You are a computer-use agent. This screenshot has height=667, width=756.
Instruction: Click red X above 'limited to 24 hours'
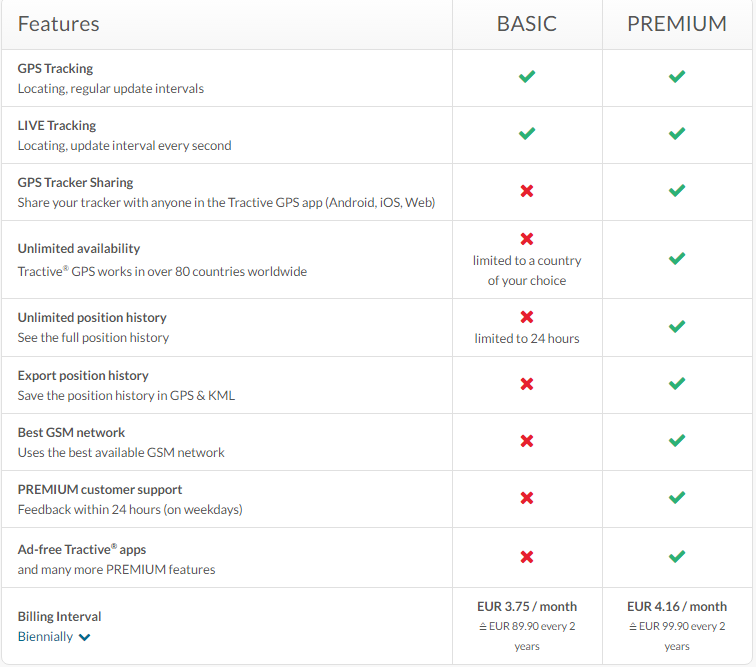pos(526,317)
